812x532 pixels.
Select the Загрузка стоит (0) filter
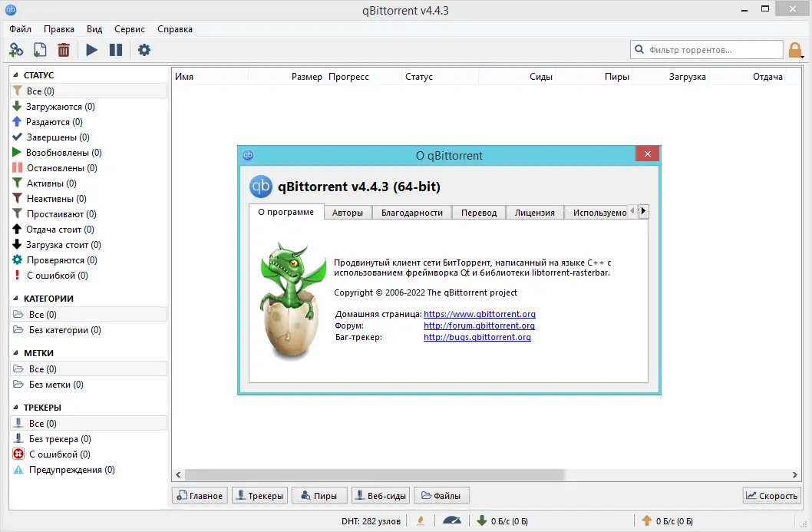[88, 244]
